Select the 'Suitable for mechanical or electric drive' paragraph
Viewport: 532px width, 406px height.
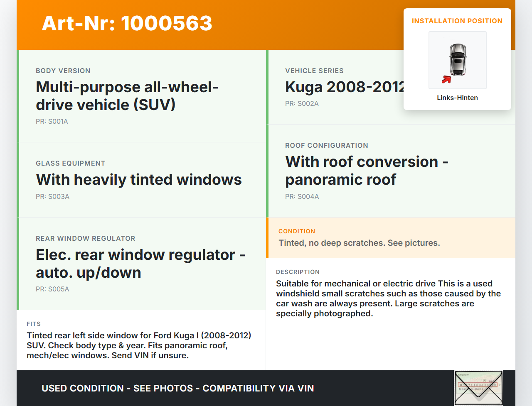(388, 298)
